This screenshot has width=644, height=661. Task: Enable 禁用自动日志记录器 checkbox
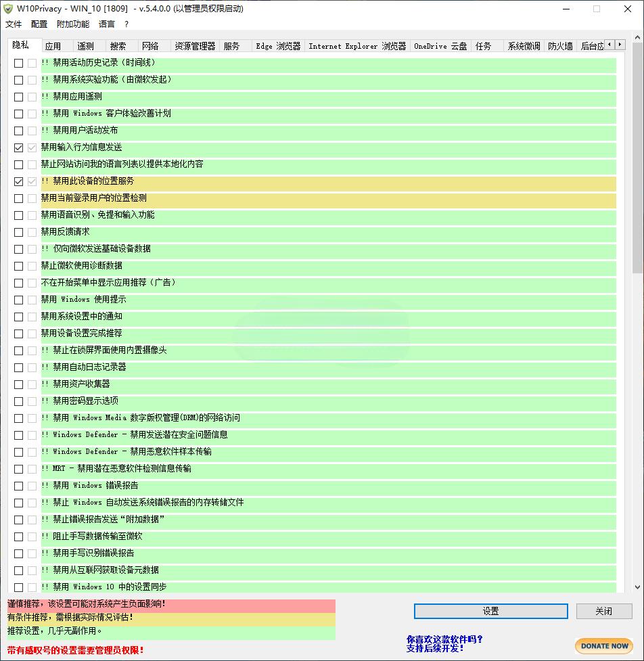[18, 367]
